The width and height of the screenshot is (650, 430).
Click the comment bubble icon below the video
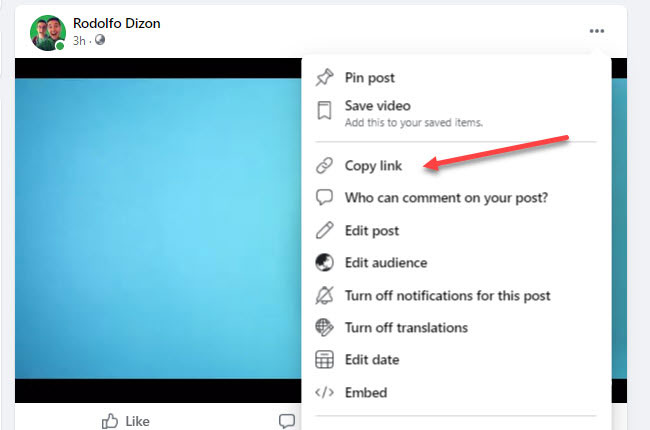(287, 420)
